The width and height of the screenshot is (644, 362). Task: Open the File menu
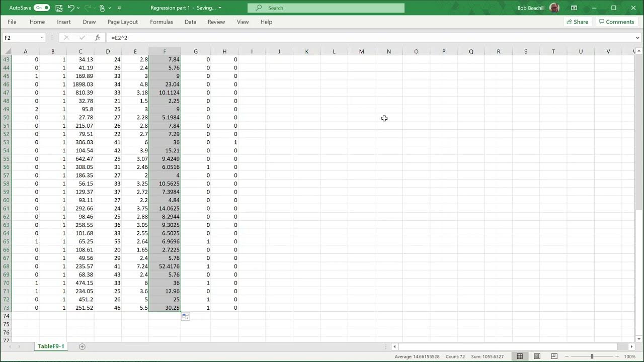pyautogui.click(x=12, y=22)
